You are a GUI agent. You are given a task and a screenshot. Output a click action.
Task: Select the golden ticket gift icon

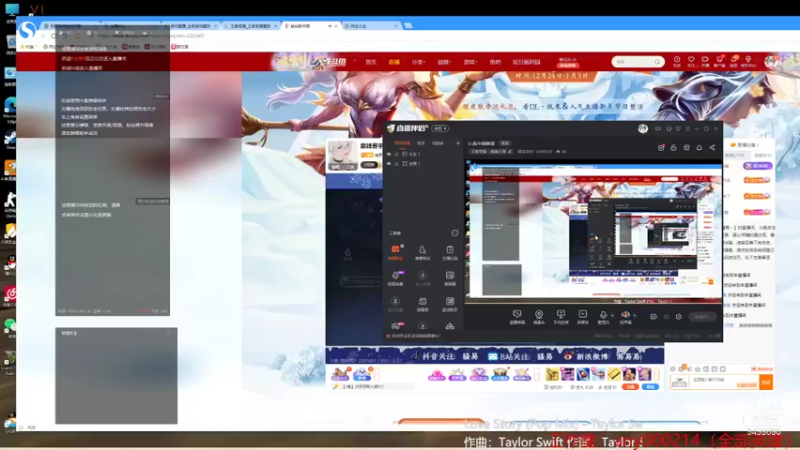point(614,374)
